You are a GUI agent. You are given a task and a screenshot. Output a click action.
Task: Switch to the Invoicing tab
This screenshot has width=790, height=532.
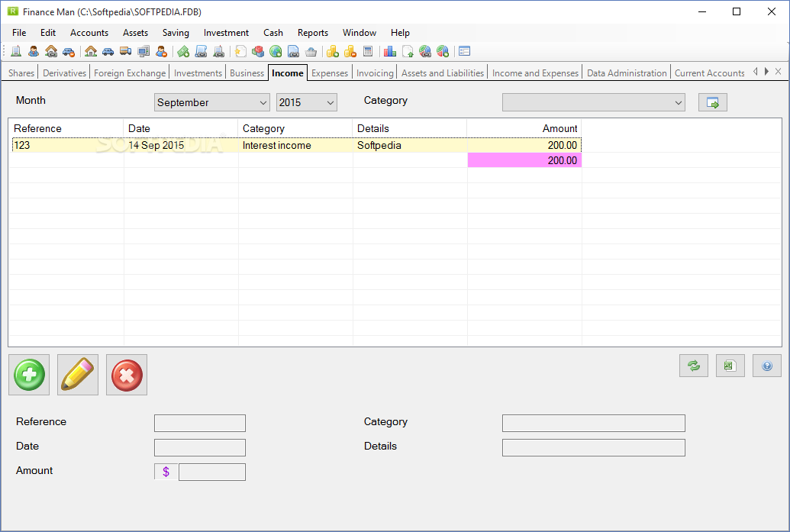[x=375, y=73]
